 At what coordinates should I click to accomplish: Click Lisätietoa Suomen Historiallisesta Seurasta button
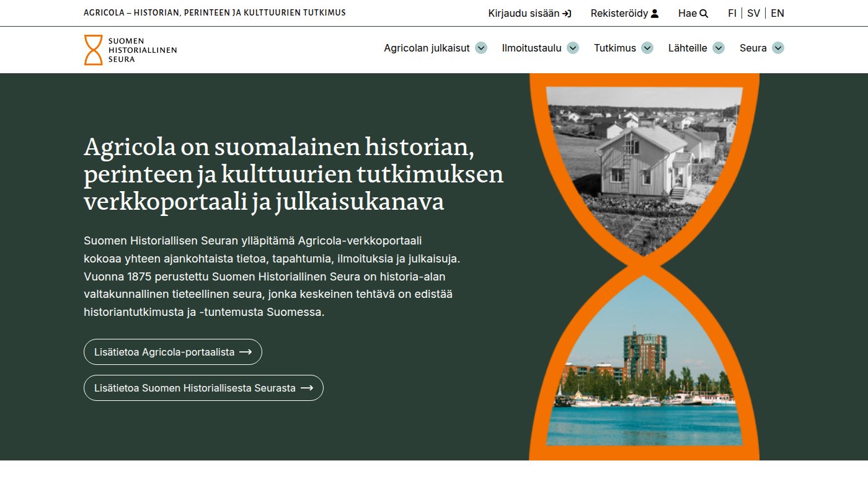tap(203, 388)
